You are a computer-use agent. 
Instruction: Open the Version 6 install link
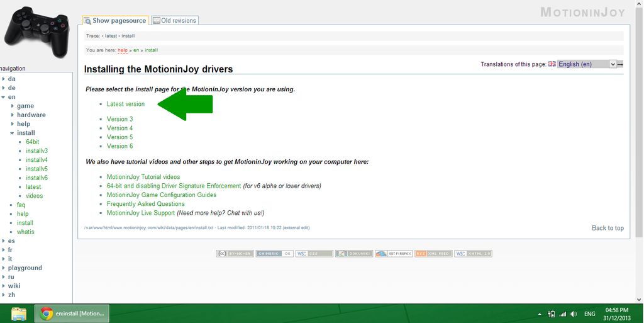(120, 146)
